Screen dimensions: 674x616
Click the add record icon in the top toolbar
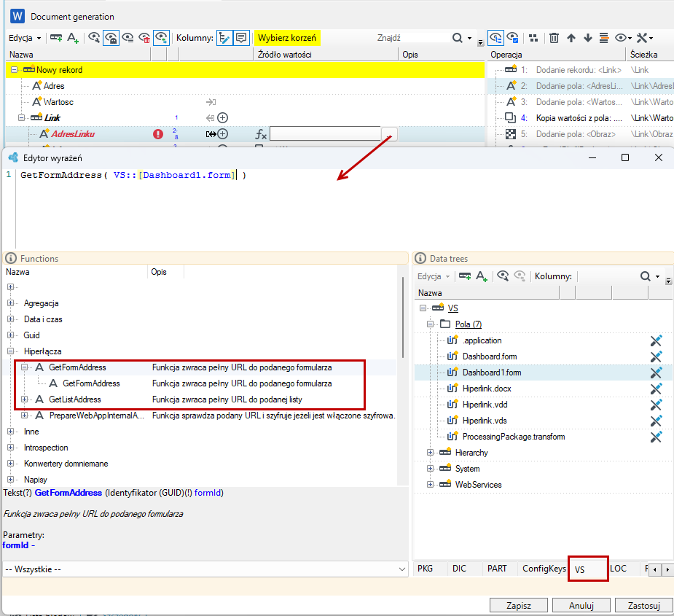pyautogui.click(x=56, y=38)
